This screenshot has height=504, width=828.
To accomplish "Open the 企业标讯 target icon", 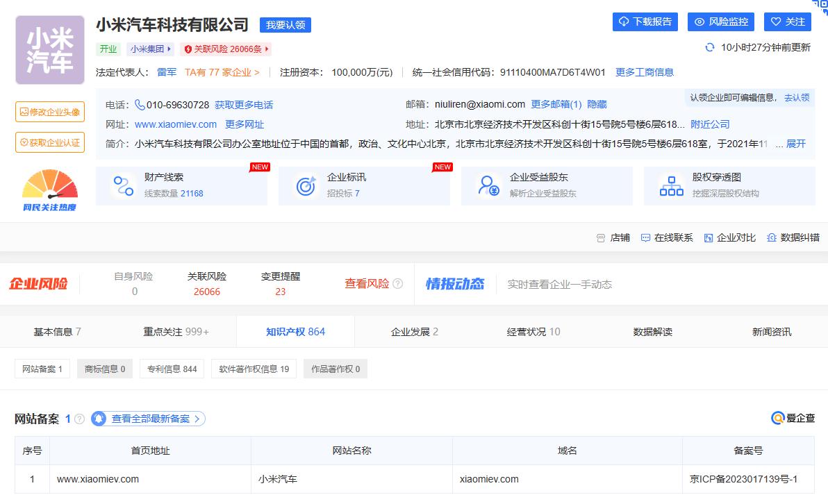I will (306, 186).
